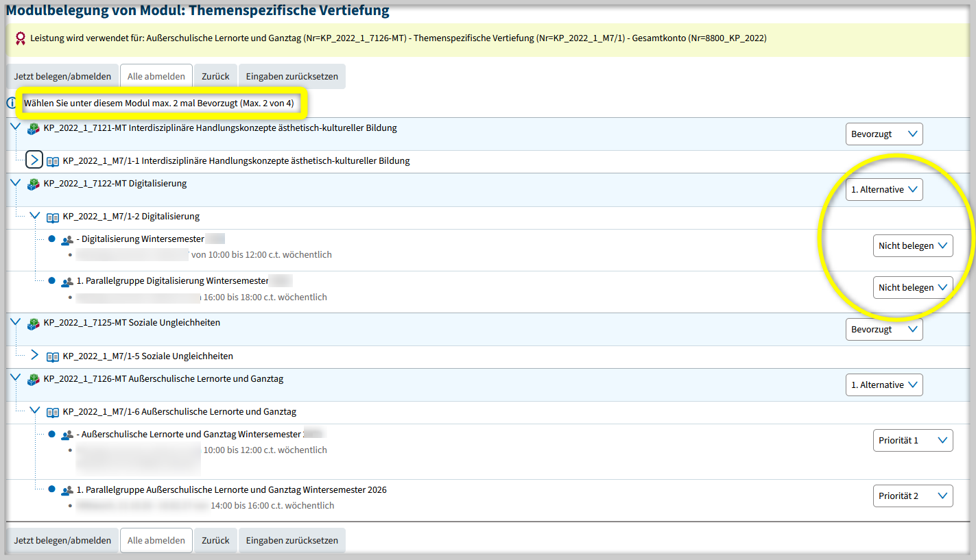
Task: Click module cube icon for Interdisziplinäre Handlungskonzepte MT
Action: point(33,128)
